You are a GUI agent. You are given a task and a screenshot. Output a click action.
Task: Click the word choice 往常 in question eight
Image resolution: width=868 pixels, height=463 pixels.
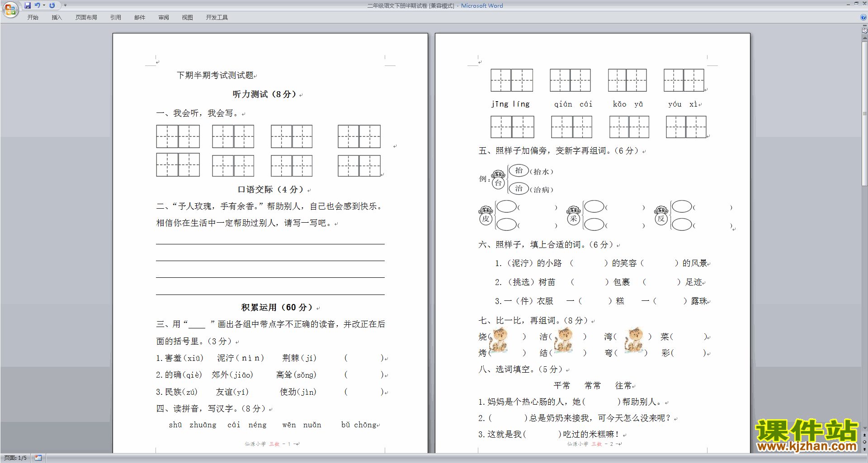pyautogui.click(x=623, y=386)
